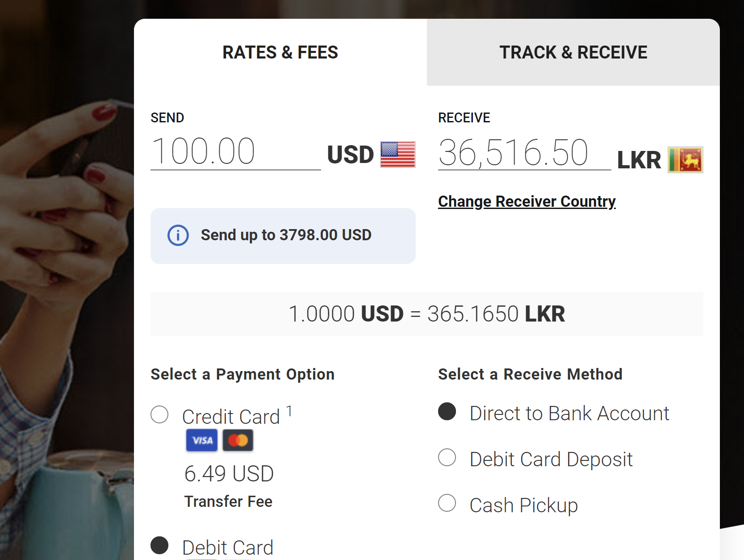The height and width of the screenshot is (560, 744).
Task: Choose Direct to Bank Account receive method
Action: 447,411
